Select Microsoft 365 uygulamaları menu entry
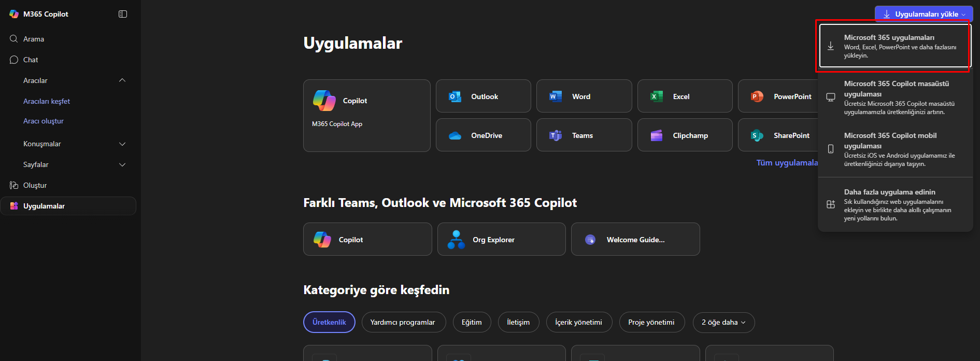This screenshot has width=980, height=361. (895, 46)
